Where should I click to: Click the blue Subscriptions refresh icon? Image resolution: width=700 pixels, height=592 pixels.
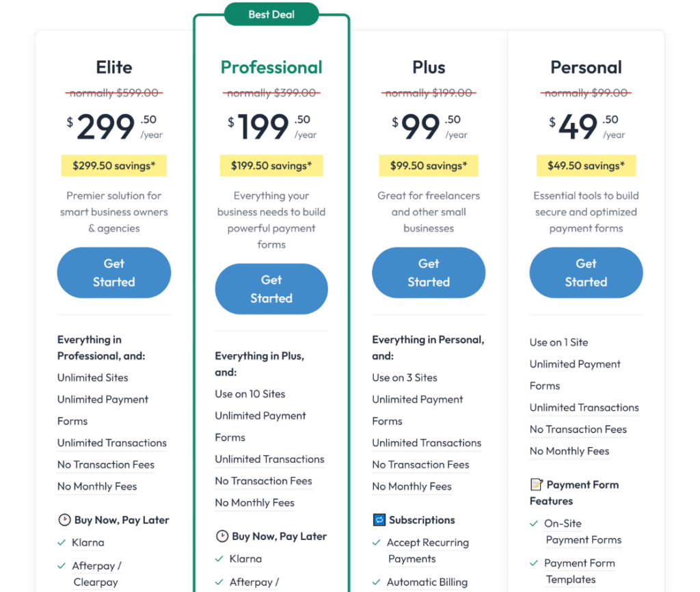click(378, 520)
